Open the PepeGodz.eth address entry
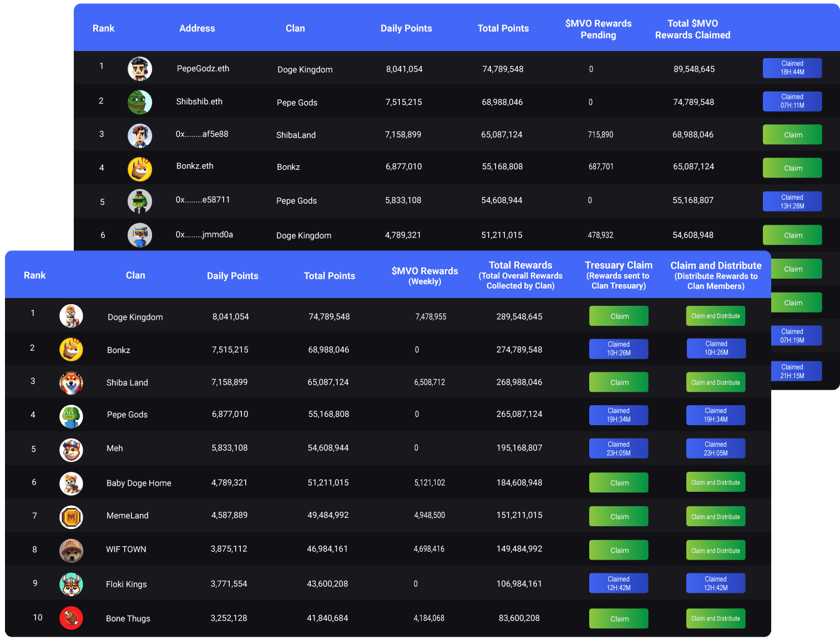This screenshot has height=640, width=840. point(203,68)
